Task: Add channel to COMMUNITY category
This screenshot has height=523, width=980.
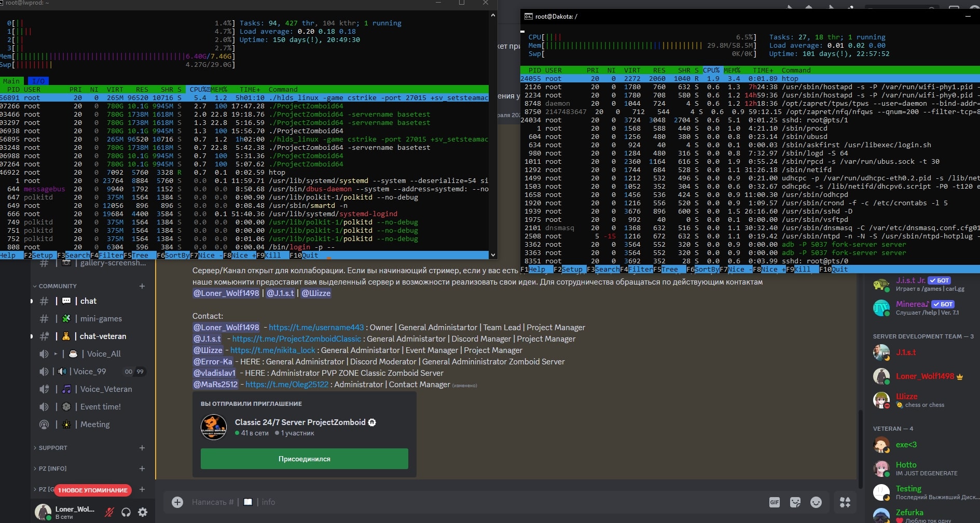Action: click(142, 286)
